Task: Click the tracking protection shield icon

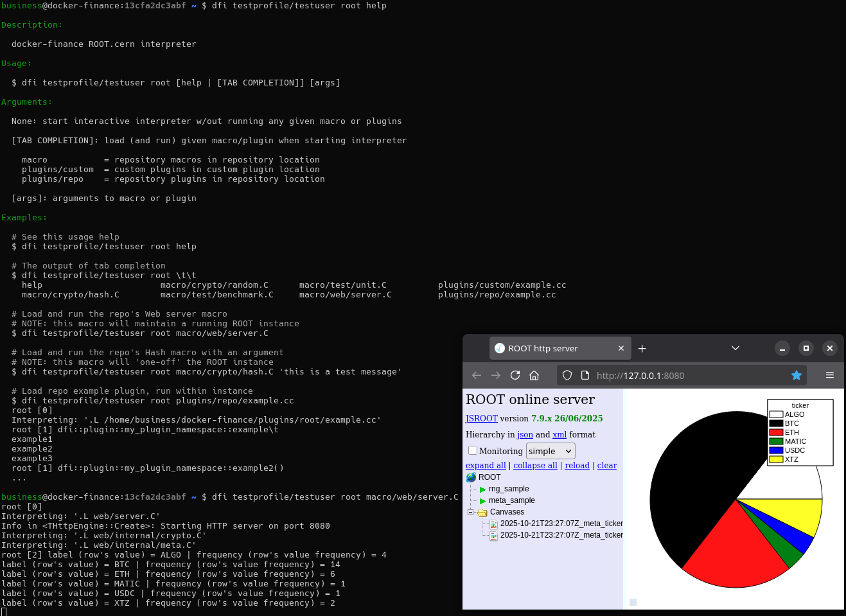Action: [567, 375]
